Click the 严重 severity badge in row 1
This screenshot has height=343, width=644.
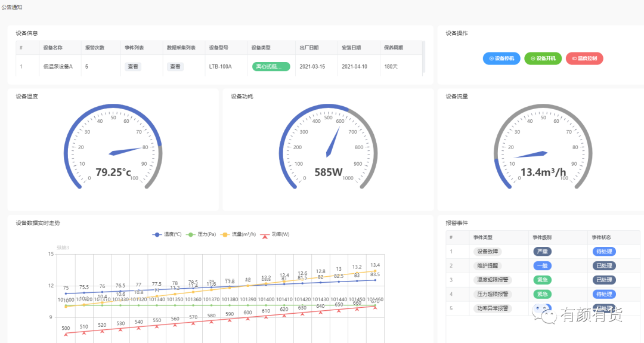click(543, 252)
